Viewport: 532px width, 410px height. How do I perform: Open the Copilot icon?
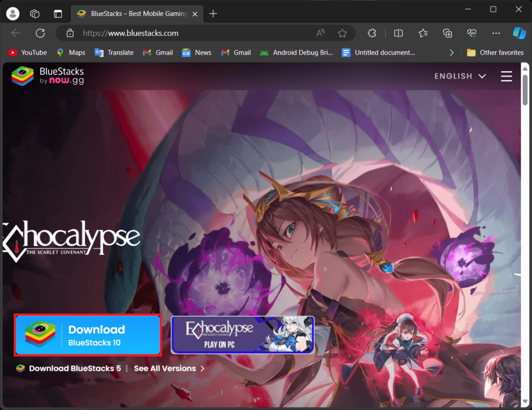coord(519,33)
